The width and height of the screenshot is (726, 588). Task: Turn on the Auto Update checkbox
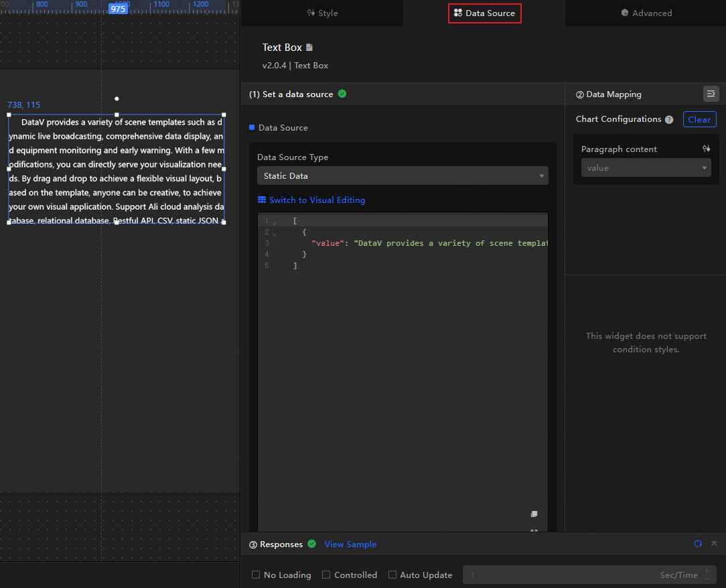[392, 575]
